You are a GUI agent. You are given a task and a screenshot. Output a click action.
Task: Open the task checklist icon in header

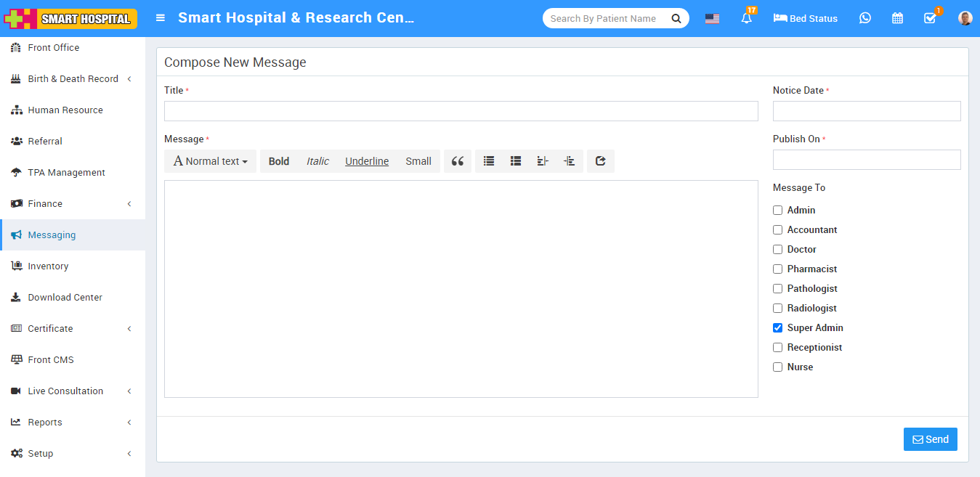coord(929,18)
